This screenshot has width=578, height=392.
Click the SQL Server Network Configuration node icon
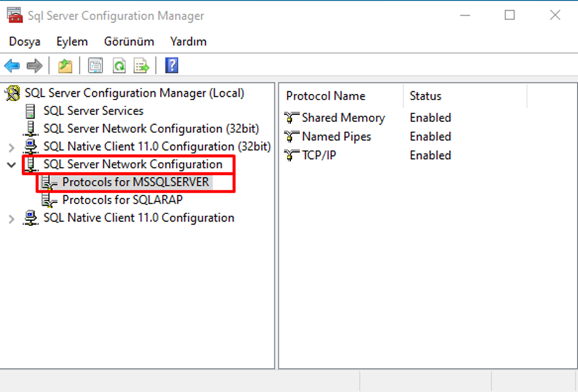click(x=31, y=165)
